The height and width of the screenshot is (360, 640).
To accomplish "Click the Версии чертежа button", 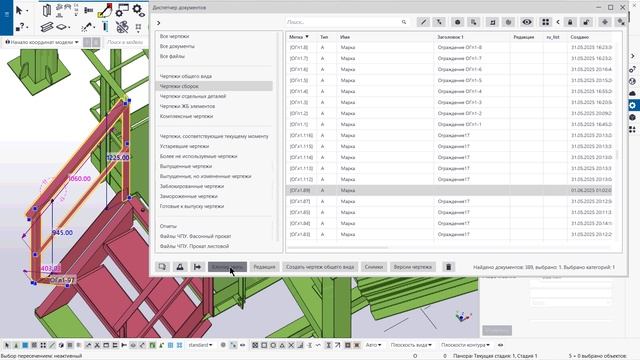I will (x=413, y=267).
